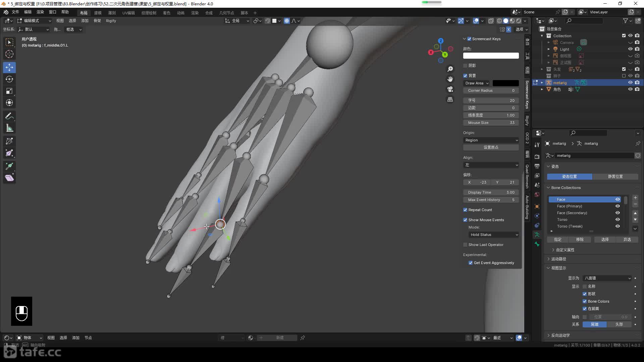The height and width of the screenshot is (362, 644).
Task: Enable Show Last Operator checkbox
Action: [x=465, y=245]
